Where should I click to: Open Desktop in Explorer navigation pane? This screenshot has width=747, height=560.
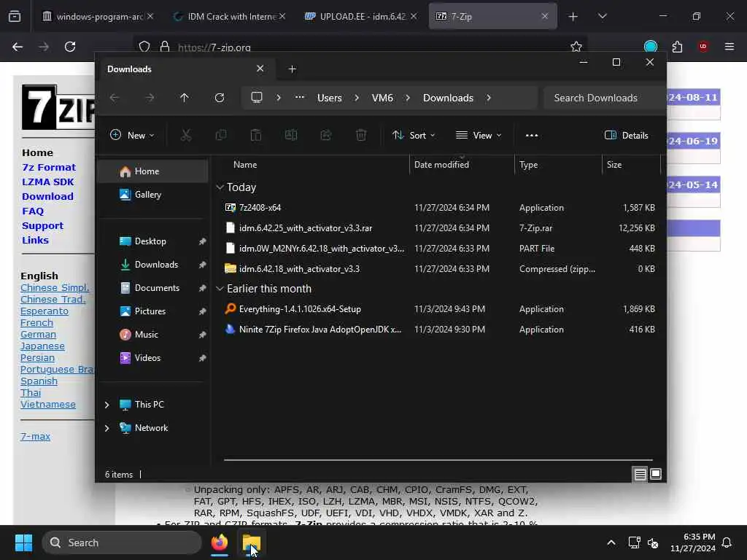(152, 241)
